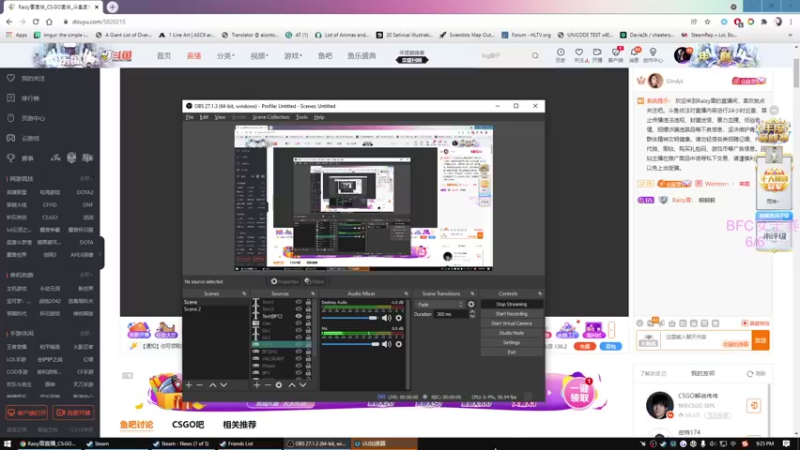Toggle lock on VALORANT source
Image resolution: width=800 pixels, height=450 pixels.
coord(308,359)
